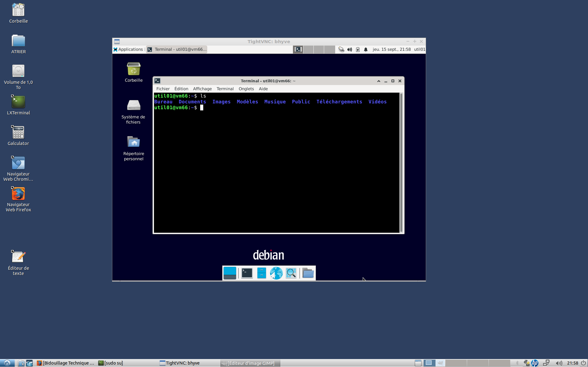Viewport: 588px width, 367px height.
Task: Open the Fichier menu in terminal
Action: (x=163, y=89)
